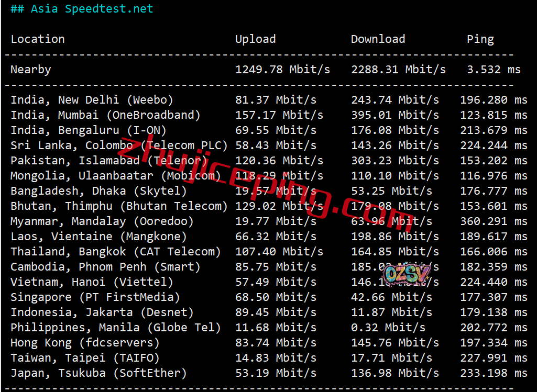Viewport: 537px width, 392px height.
Task: Select the Ping column header
Action: point(480,39)
